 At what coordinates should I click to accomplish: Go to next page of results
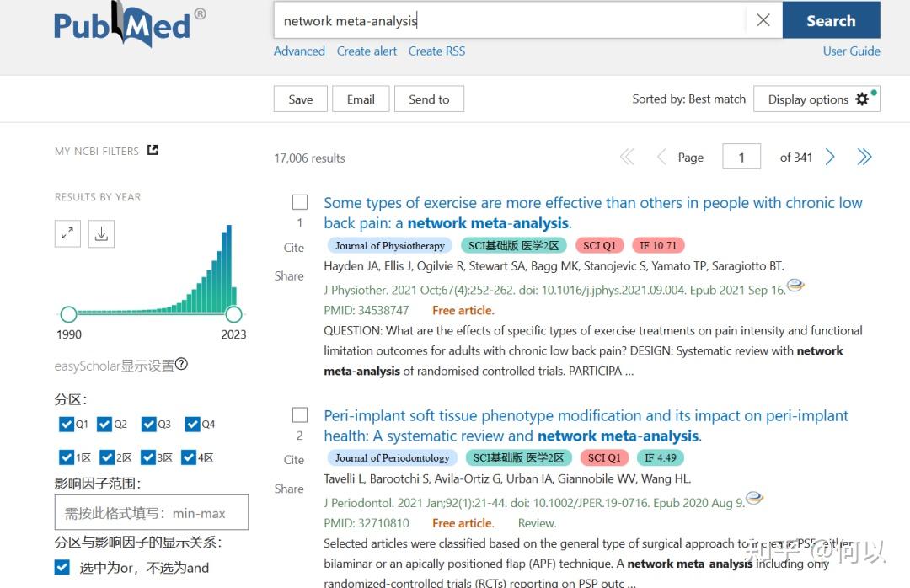[831, 157]
